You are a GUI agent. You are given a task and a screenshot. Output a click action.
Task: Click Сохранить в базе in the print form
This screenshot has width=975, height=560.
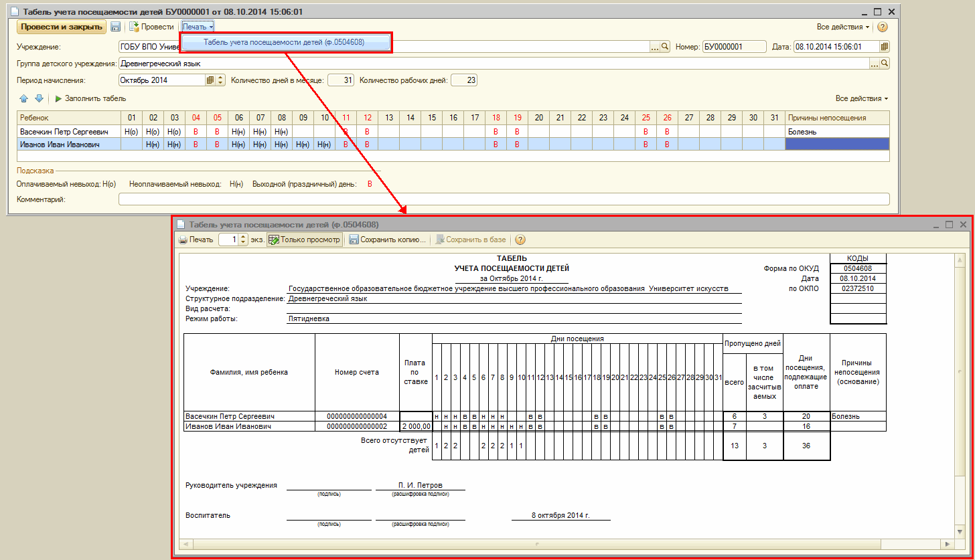point(471,240)
